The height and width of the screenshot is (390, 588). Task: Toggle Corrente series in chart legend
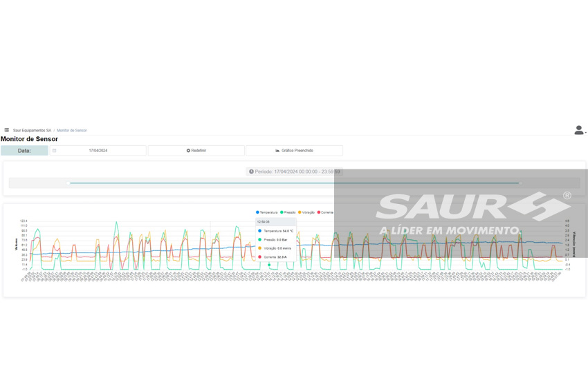[325, 212]
